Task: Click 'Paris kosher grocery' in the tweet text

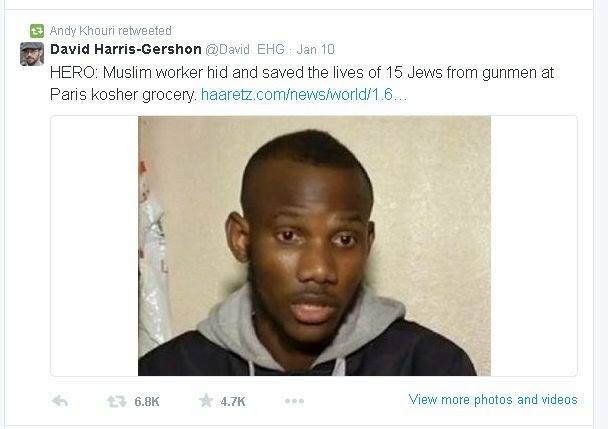Action: tap(123, 95)
